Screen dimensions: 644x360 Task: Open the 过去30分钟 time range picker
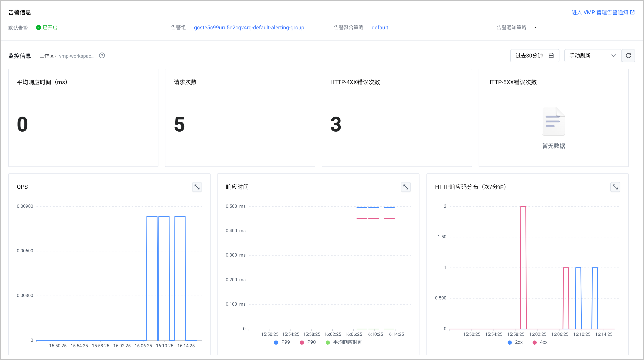tap(534, 55)
